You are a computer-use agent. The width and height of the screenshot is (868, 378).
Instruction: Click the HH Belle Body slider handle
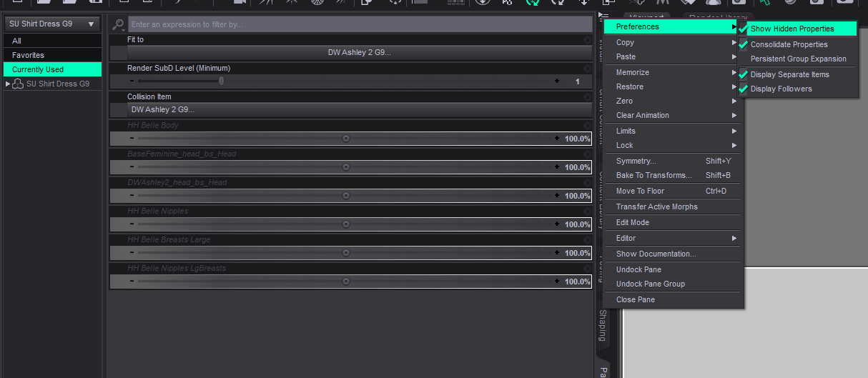click(x=346, y=139)
